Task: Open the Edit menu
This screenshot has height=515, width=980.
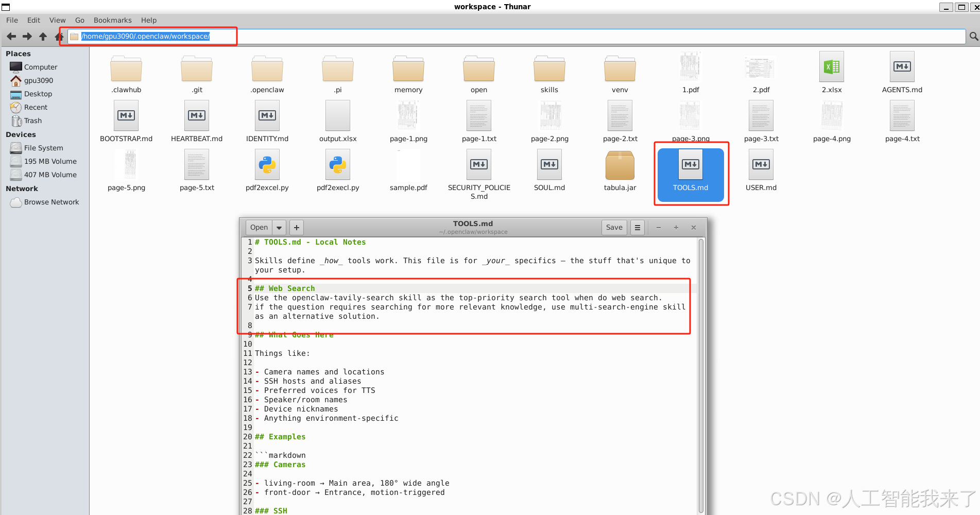Action: click(x=33, y=20)
